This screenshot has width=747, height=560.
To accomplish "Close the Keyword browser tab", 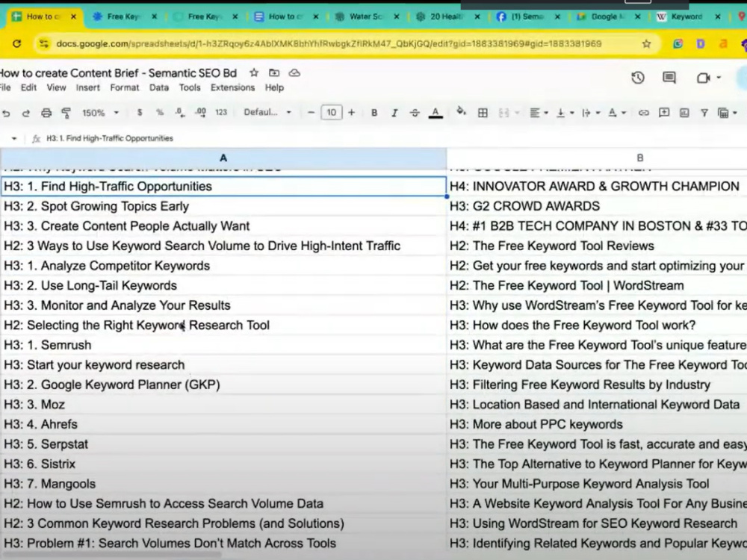I will (718, 16).
